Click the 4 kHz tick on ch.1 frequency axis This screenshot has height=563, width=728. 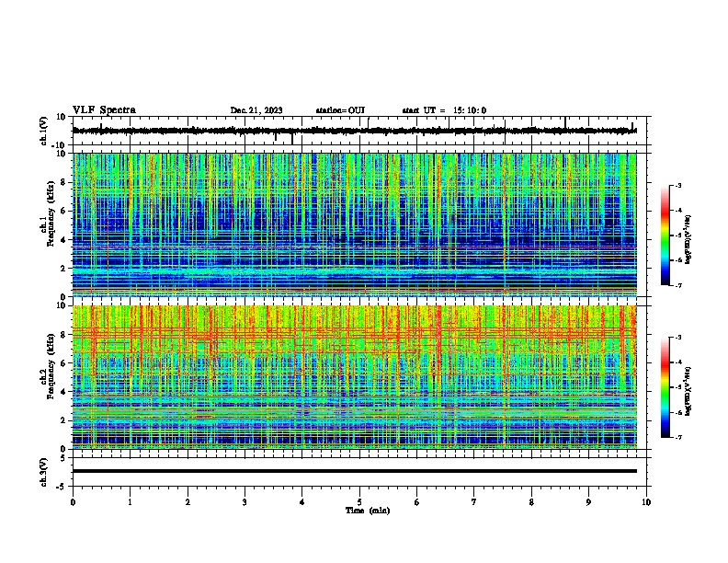pyautogui.click(x=63, y=240)
